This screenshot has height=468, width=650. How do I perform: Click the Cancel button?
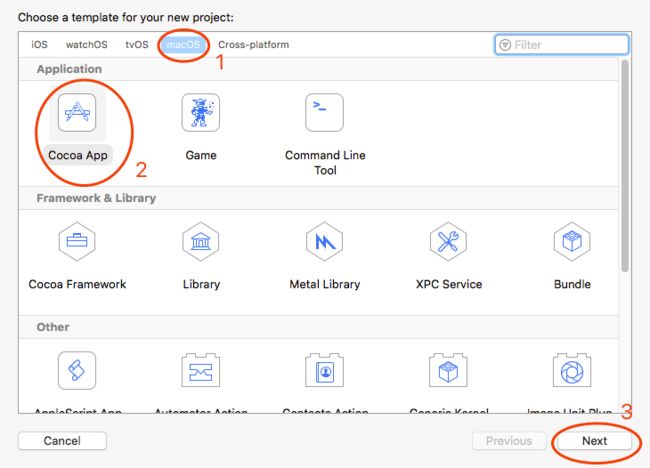62,441
